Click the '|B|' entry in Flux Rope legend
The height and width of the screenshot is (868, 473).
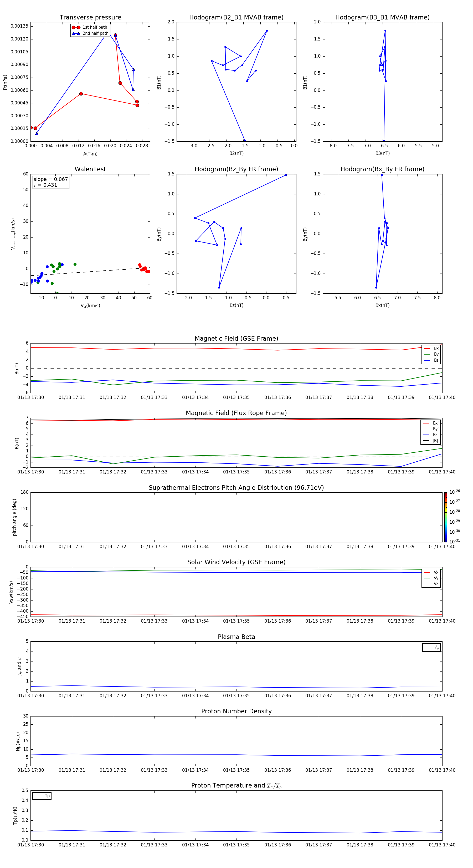coord(431,441)
